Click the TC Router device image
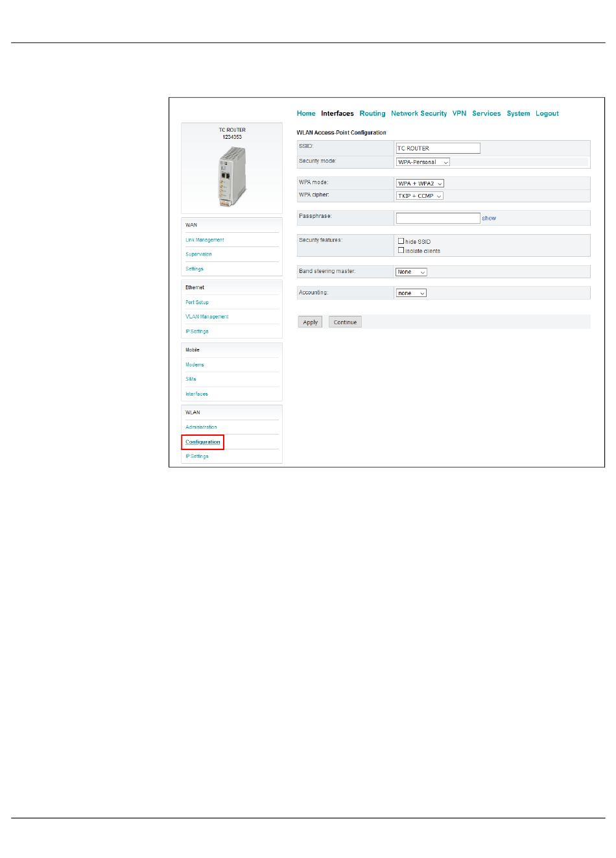Viewport: 616px width, 858px height. click(x=232, y=176)
